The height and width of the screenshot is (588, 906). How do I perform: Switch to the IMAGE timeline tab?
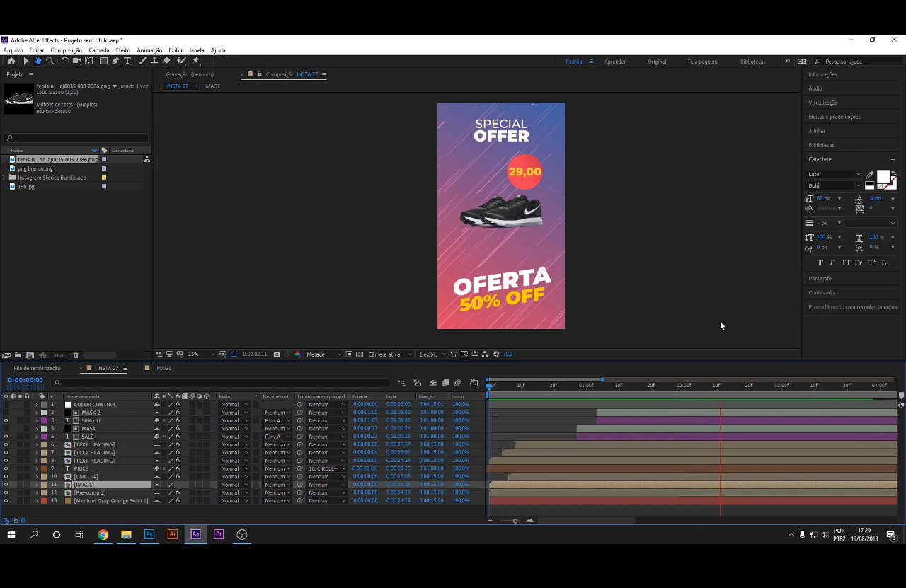[x=163, y=368]
